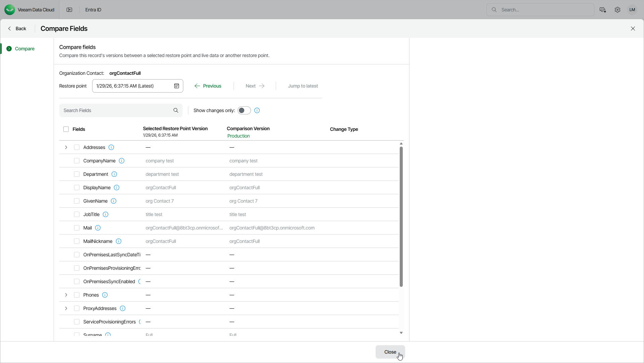
Task: Select the Compare step in sidebar
Action: click(x=24, y=49)
